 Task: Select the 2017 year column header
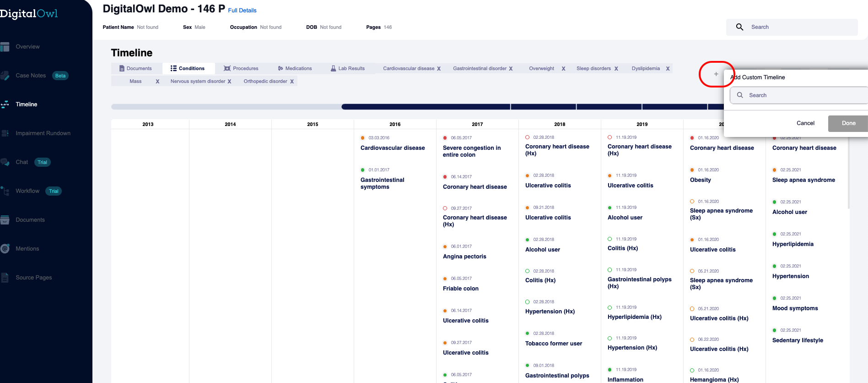[477, 124]
